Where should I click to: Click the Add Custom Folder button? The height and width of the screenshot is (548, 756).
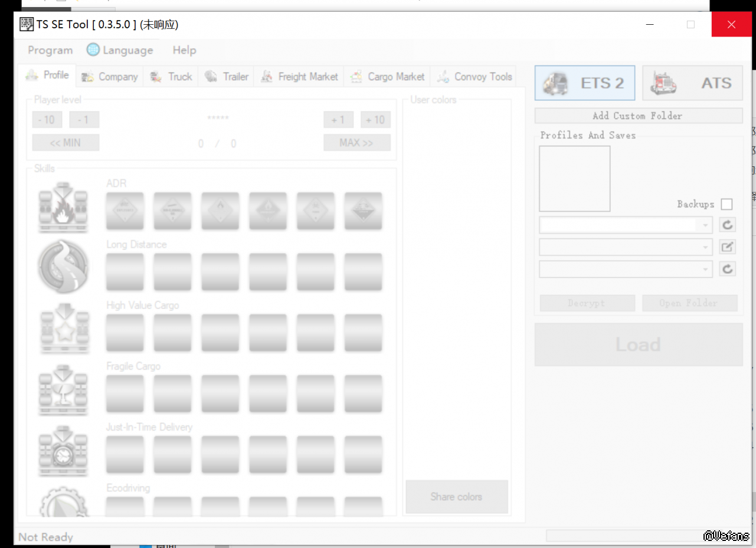click(638, 116)
